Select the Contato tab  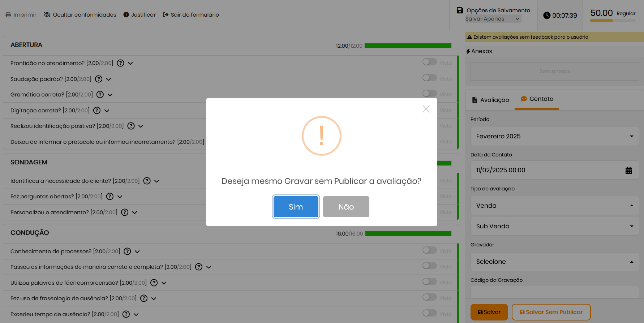click(x=537, y=99)
